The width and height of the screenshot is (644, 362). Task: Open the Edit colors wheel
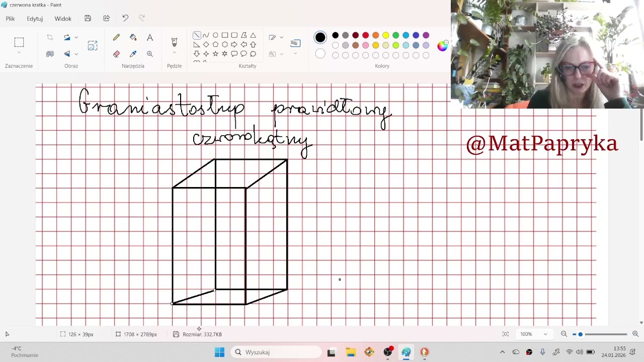point(442,46)
